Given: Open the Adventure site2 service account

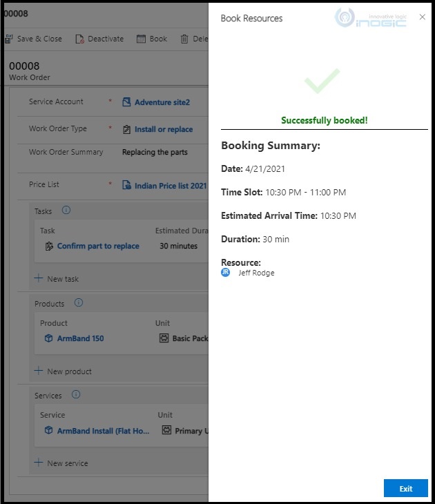Looking at the screenshot, I should point(162,102).
